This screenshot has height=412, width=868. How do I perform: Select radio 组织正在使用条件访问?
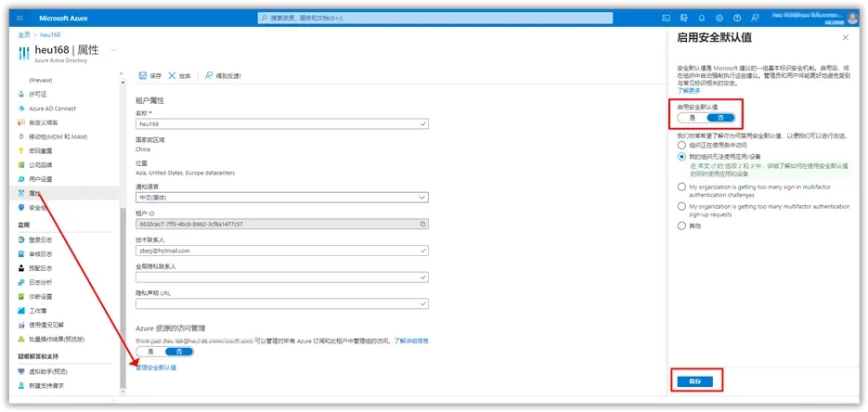(x=681, y=145)
